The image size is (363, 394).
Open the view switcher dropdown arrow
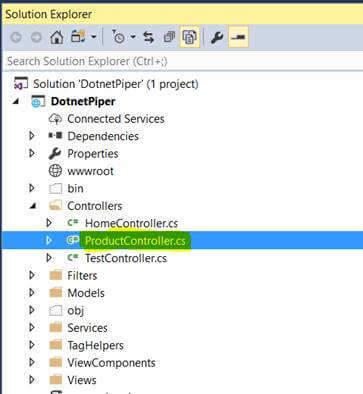(93, 37)
